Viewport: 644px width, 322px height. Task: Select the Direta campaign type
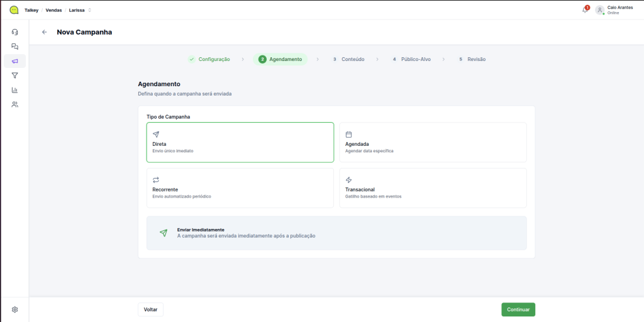tap(240, 142)
